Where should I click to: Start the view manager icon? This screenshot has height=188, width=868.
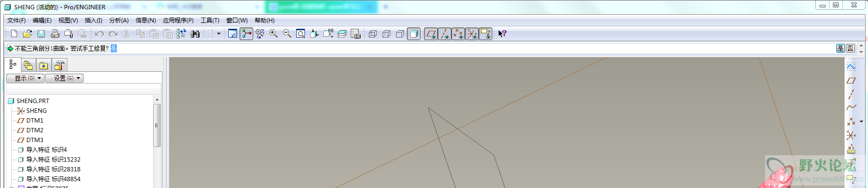[x=356, y=34]
